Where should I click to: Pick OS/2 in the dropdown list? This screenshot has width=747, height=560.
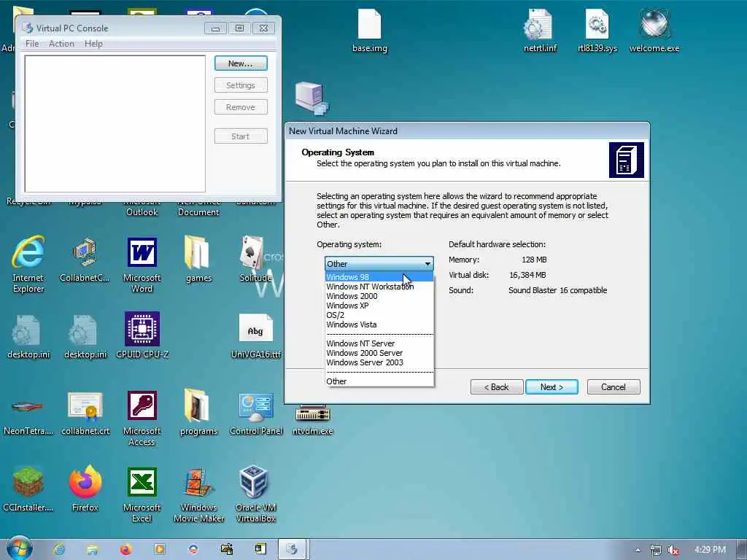(x=379, y=315)
